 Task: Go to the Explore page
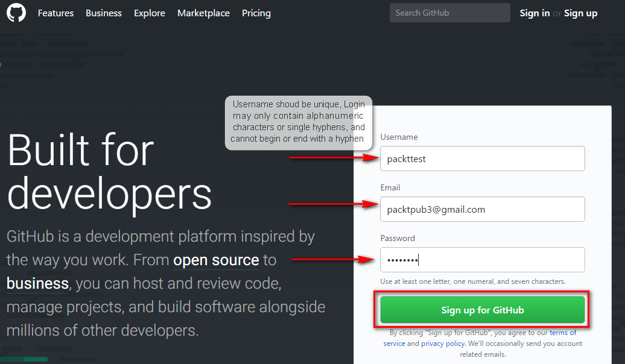point(150,13)
